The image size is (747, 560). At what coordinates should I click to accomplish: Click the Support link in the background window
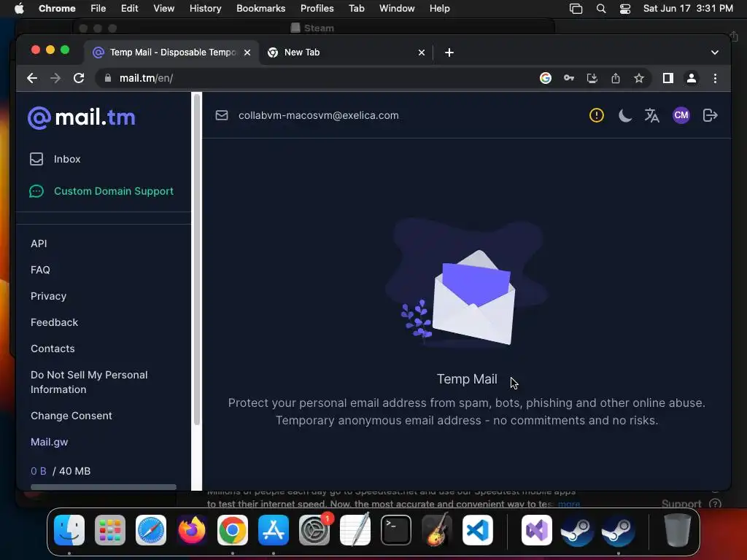(x=681, y=504)
